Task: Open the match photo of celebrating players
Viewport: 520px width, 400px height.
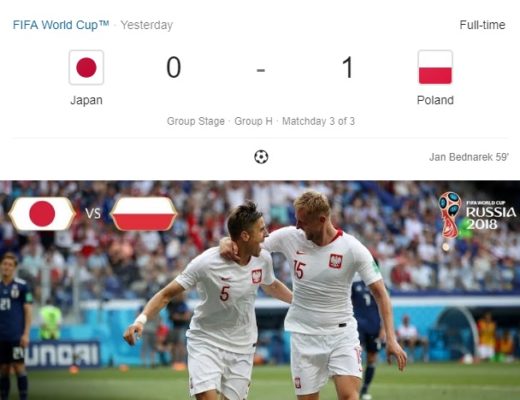Action: click(x=260, y=290)
